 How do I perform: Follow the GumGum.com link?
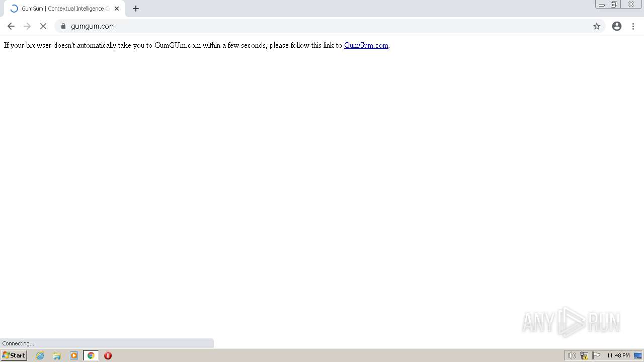(x=366, y=45)
